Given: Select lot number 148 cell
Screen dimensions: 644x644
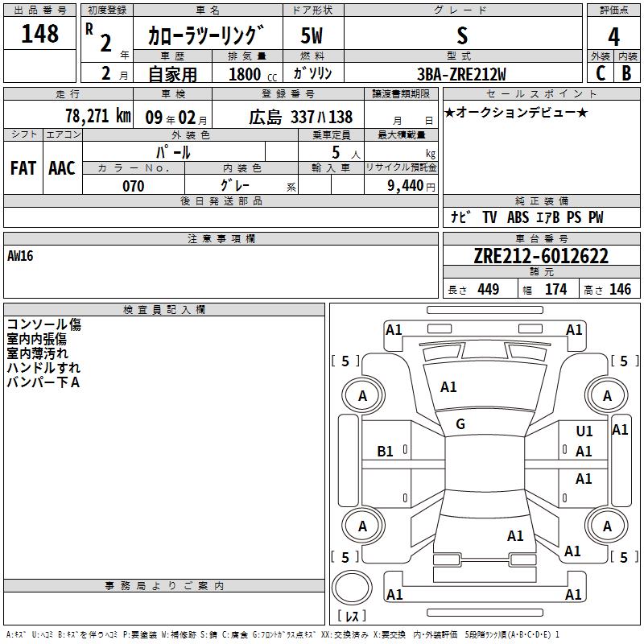Looking at the screenshot, I should pyautogui.click(x=39, y=34).
